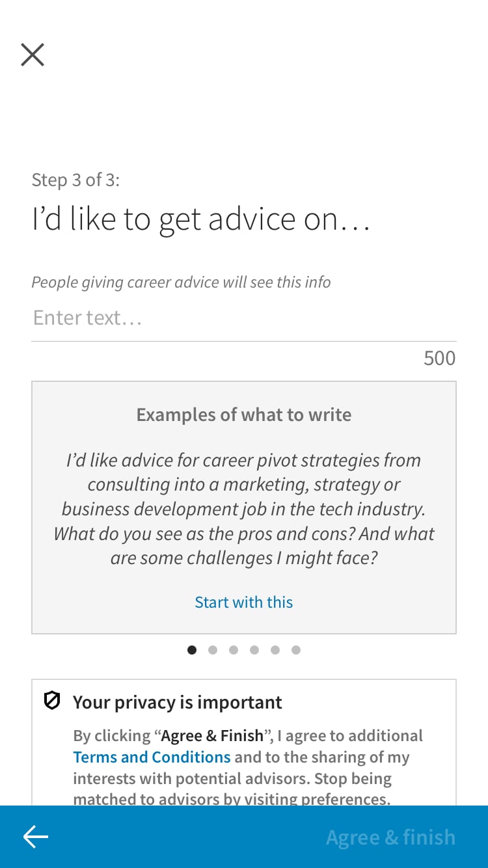Jump to the third example dot
This screenshot has width=488, height=868.
(x=234, y=649)
